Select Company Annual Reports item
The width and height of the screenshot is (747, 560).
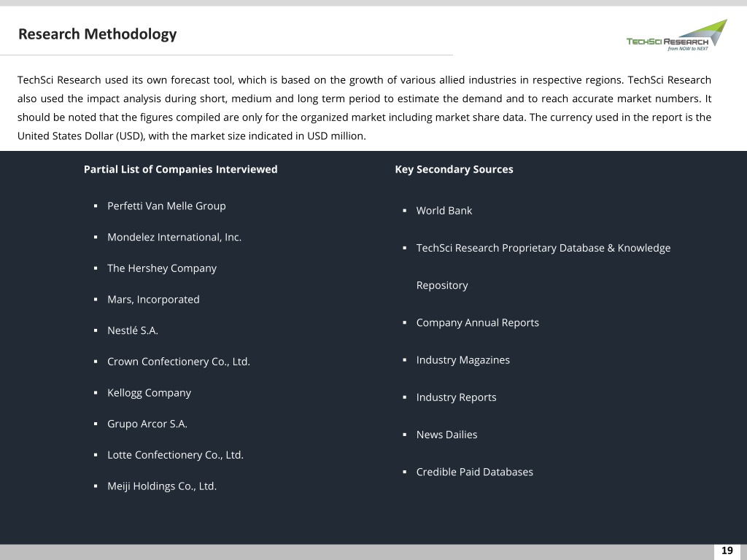coord(477,323)
